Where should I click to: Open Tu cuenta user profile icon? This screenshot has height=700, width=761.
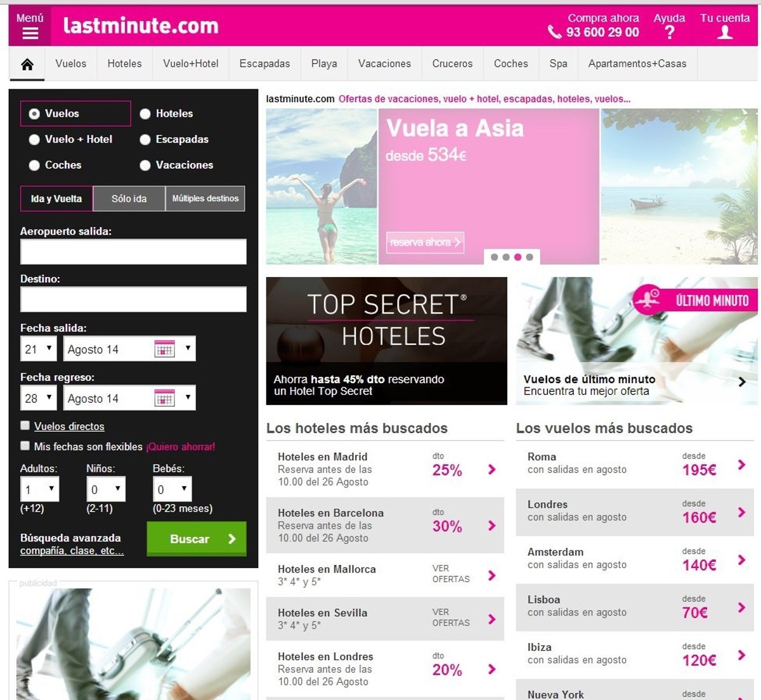(x=724, y=33)
